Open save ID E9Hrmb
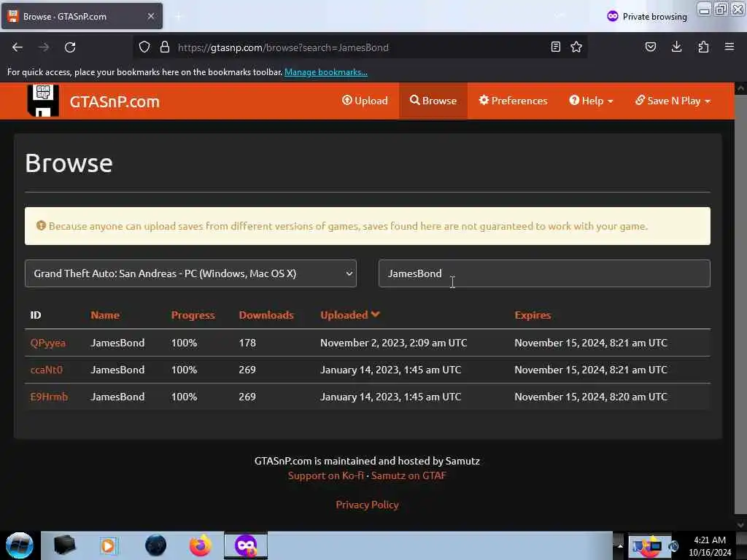This screenshot has width=747, height=560. click(x=49, y=397)
